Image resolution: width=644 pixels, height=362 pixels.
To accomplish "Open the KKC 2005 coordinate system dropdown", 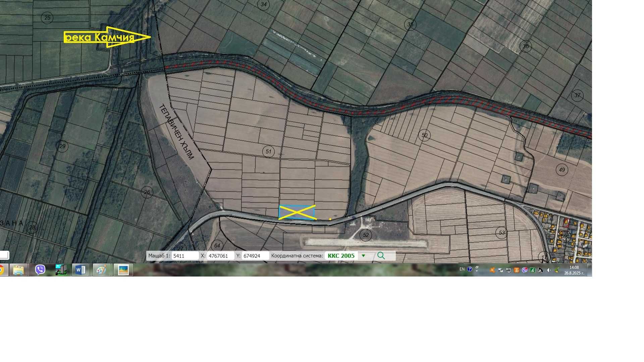I will [363, 256].
